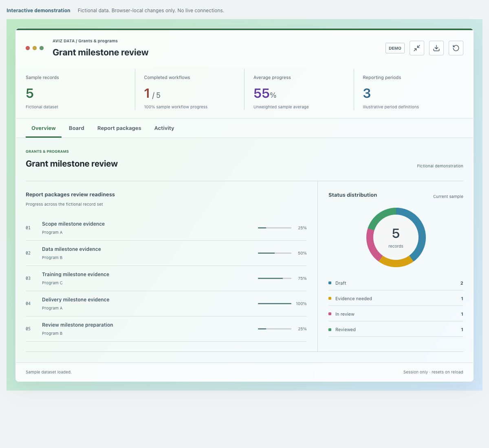Click the green Reviewed legend swatch
The image size is (489, 448).
(330, 329)
